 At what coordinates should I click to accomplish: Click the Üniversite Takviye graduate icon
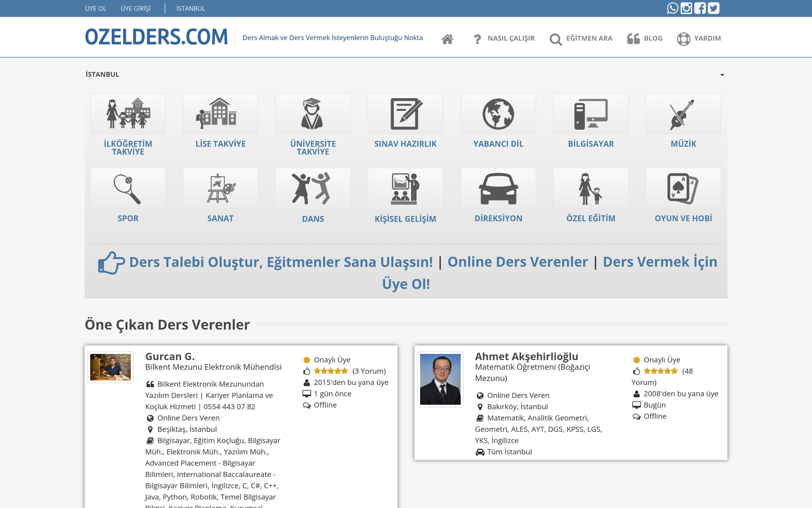point(313,113)
